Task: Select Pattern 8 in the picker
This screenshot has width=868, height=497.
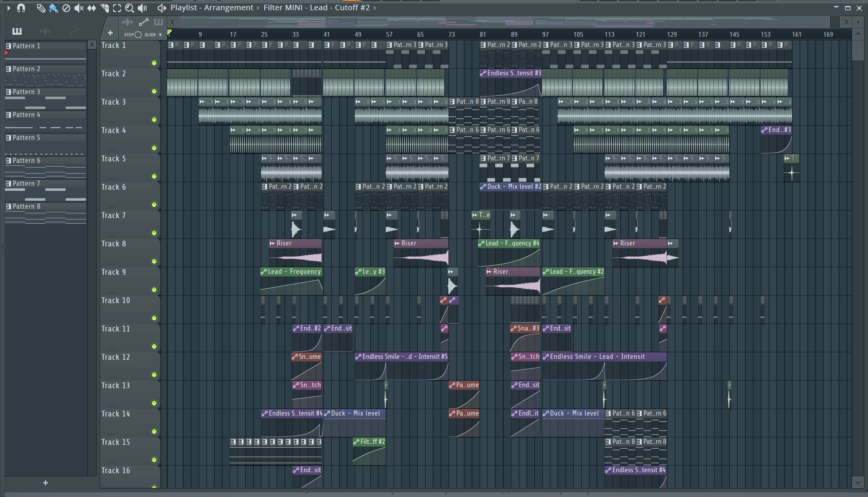Action: coord(46,207)
